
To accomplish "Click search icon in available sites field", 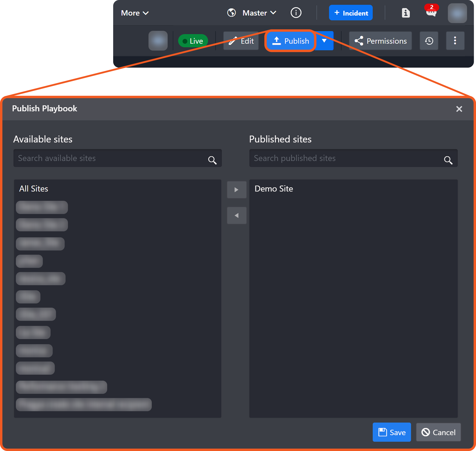I will pyautogui.click(x=212, y=160).
